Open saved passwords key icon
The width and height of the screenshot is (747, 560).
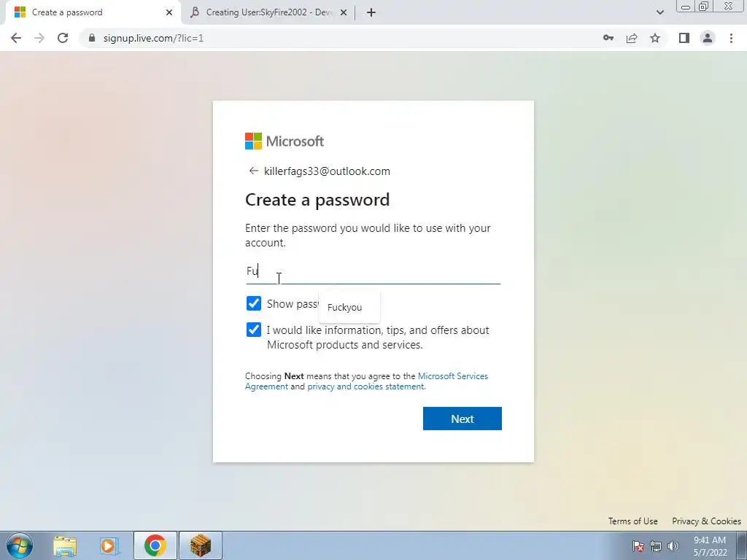(x=608, y=38)
